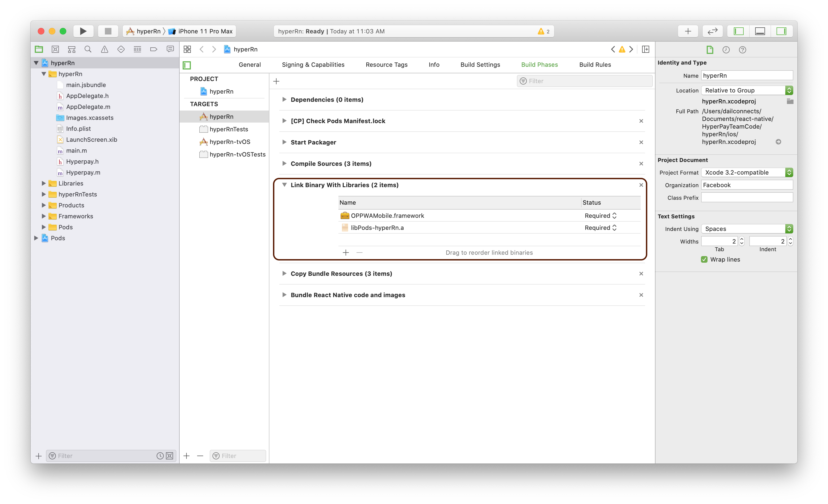
Task: Jump to previous issue arrow
Action: point(613,49)
